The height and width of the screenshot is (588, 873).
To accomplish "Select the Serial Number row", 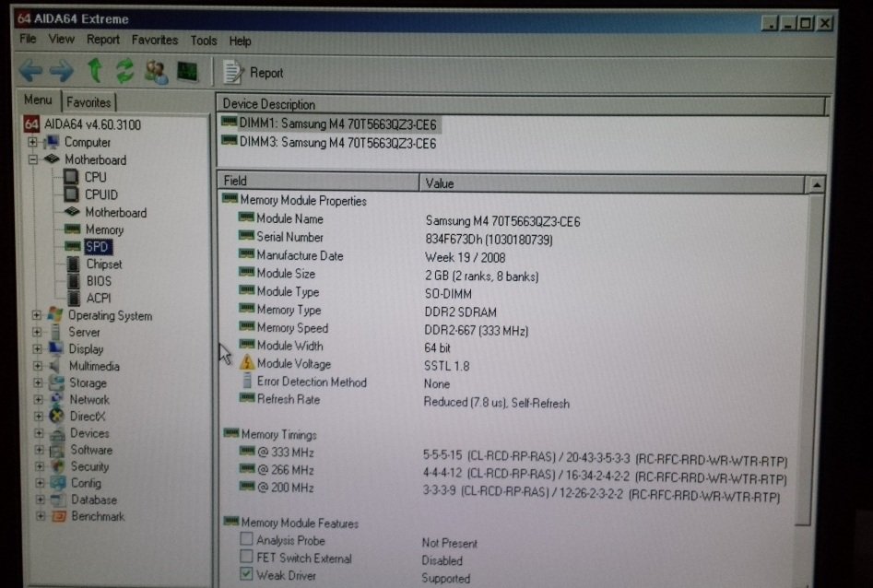I will tap(396, 238).
